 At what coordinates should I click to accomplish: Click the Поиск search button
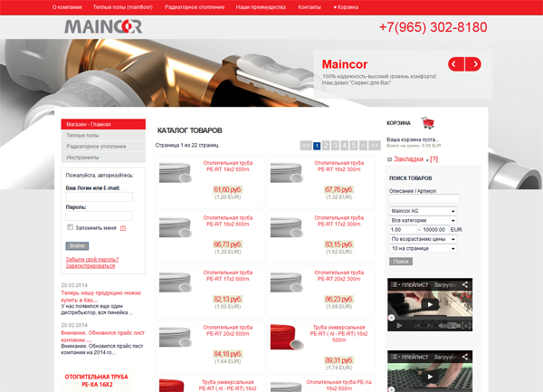pos(401,262)
